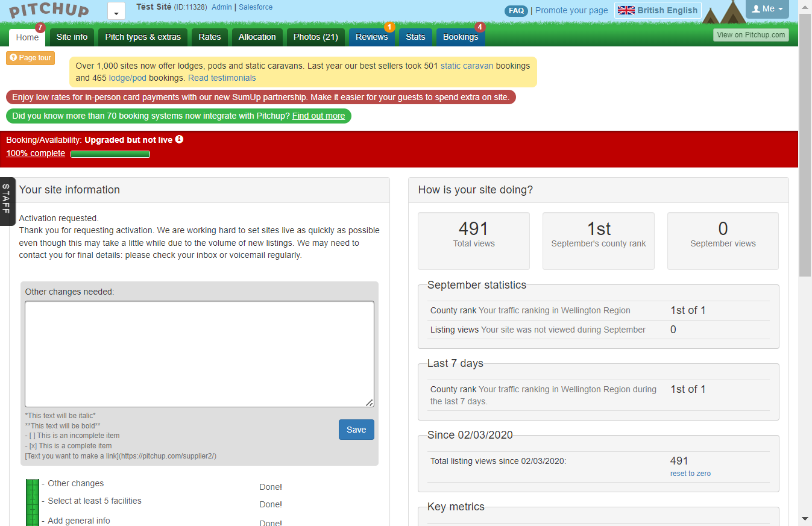The width and height of the screenshot is (812, 526).
Task: Click Find out more about booking systems
Action: 318,116
